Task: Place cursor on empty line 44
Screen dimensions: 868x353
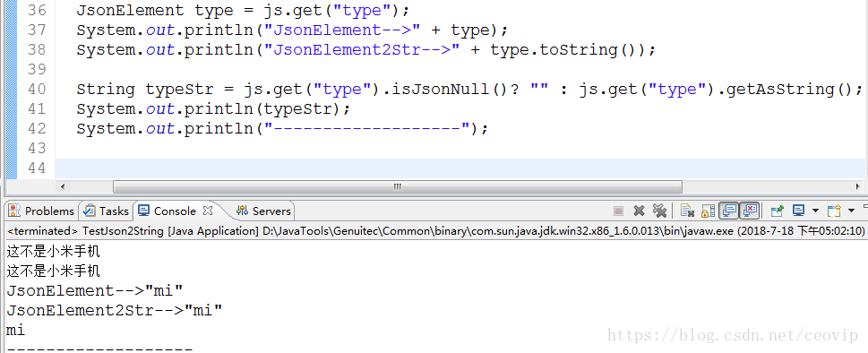Action: (x=460, y=168)
